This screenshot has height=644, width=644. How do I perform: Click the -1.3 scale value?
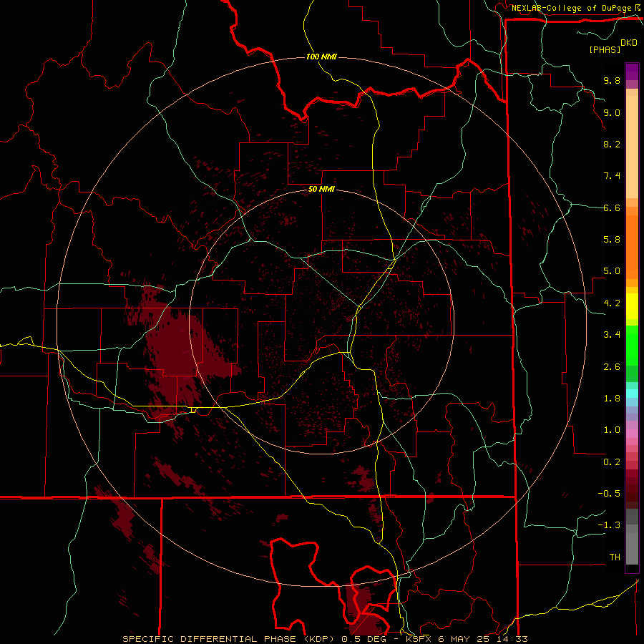tap(609, 525)
